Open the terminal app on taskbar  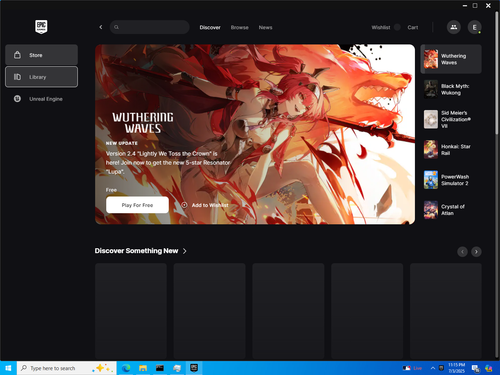[x=160, y=368]
